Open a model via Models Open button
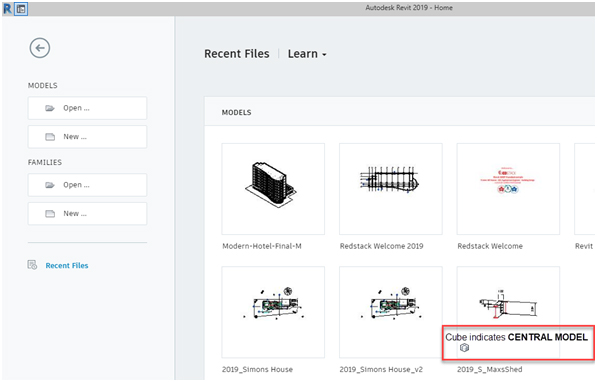The image size is (597, 382). click(x=87, y=108)
